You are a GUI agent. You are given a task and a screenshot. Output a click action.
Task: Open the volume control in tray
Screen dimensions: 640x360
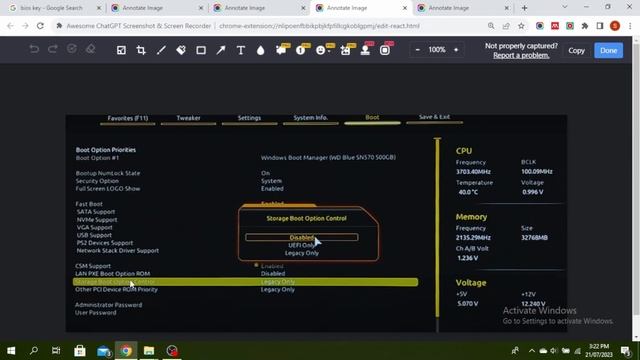click(x=553, y=351)
